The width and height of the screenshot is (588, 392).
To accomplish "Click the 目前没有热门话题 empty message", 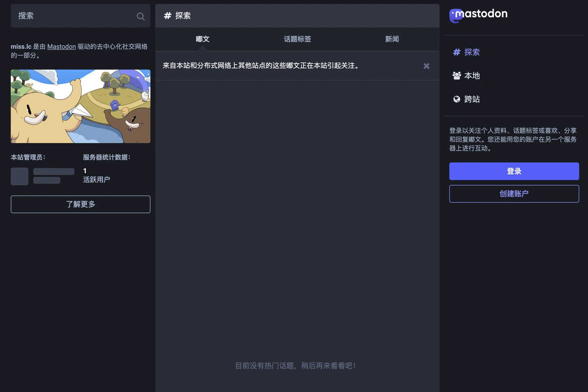I will pos(295,366).
